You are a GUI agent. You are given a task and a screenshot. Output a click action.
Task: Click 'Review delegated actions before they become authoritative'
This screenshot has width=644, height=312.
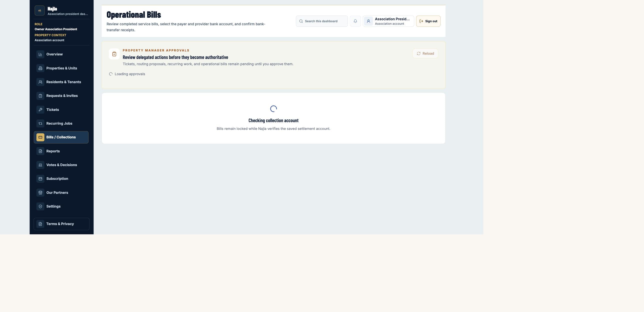175,57
